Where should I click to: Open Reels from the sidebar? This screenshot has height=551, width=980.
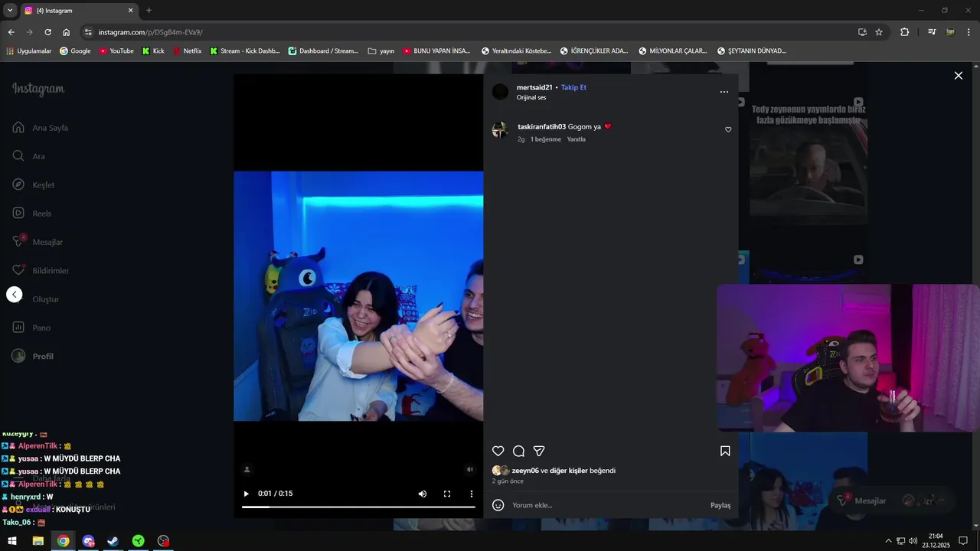[32, 214]
